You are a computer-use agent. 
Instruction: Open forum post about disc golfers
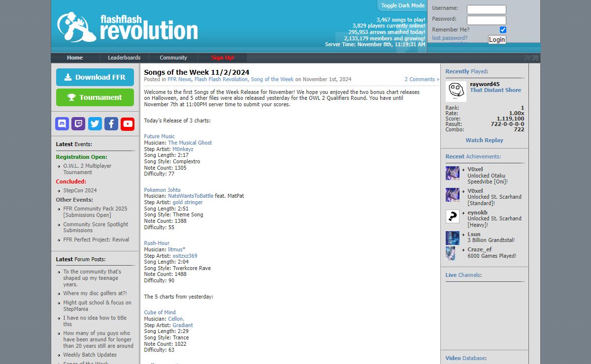coord(95,293)
